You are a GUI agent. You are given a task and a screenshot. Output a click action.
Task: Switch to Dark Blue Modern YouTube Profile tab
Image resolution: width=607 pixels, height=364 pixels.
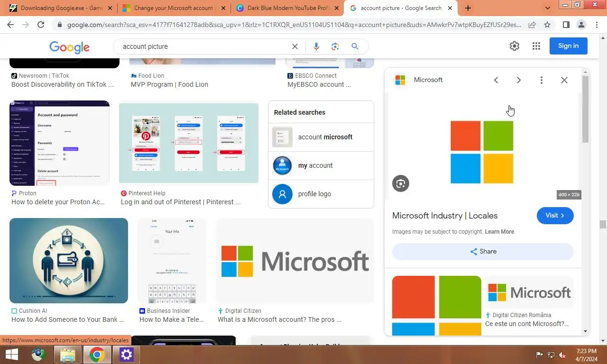click(x=288, y=8)
